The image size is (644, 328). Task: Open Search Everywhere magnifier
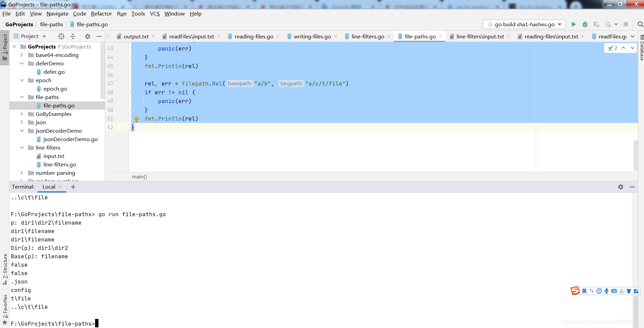tap(640, 24)
